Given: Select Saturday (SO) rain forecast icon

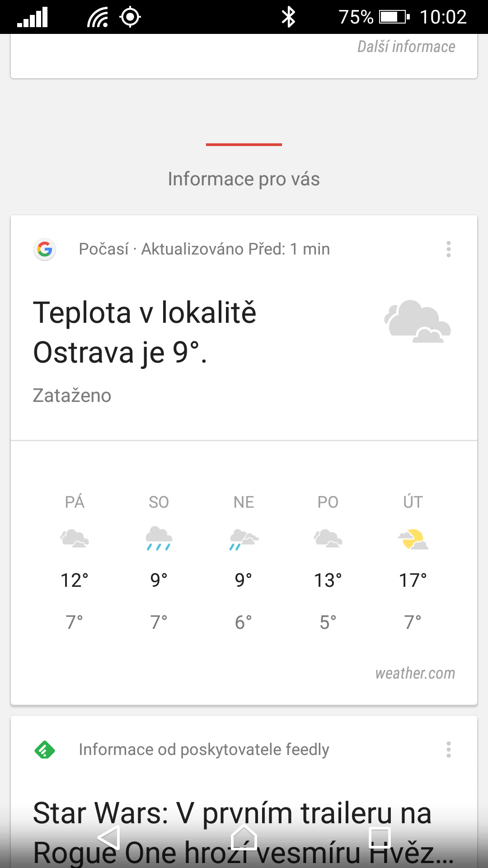Looking at the screenshot, I should coord(159,538).
